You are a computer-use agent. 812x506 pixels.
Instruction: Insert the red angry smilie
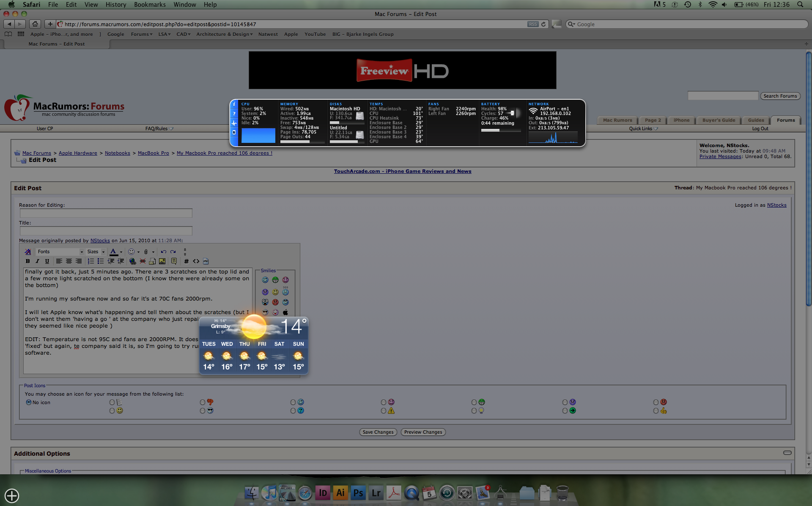point(275,302)
